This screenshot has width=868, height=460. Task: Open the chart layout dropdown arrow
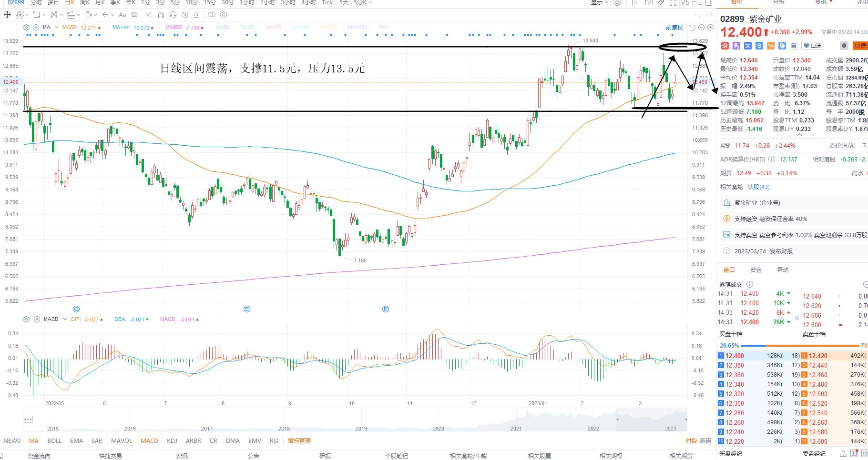point(636,2)
